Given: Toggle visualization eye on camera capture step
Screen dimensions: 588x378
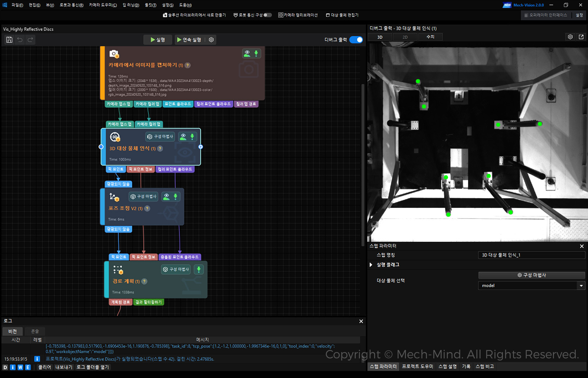Looking at the screenshot, I should [247, 53].
